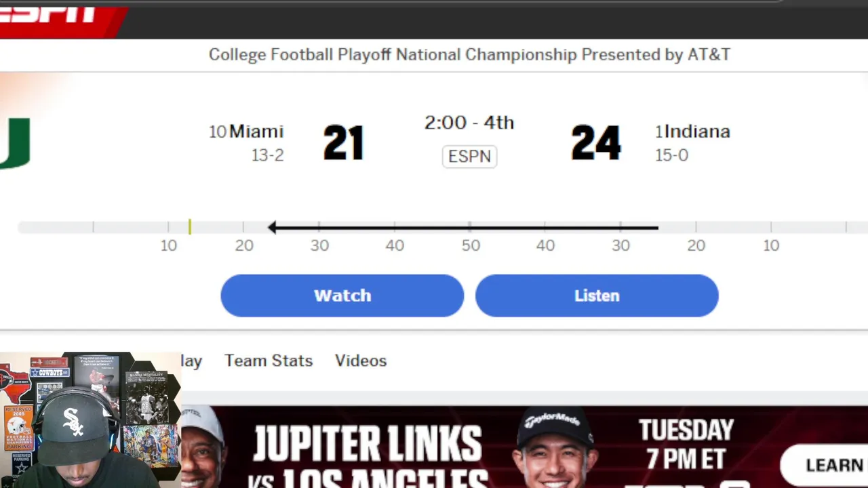Open the Indiana team page link
The width and height of the screenshot is (868, 488).
coord(697,131)
